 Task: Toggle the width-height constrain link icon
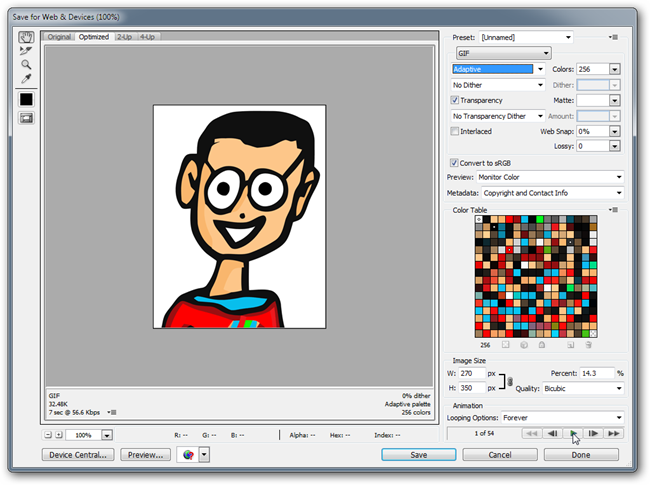click(x=510, y=381)
